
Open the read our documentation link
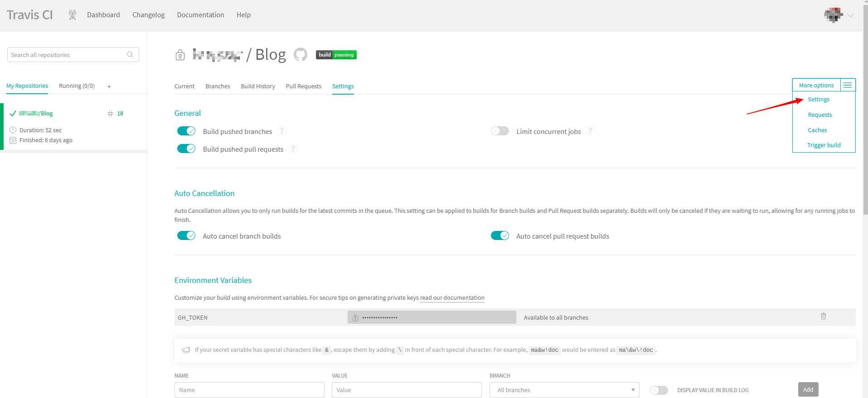click(x=452, y=298)
